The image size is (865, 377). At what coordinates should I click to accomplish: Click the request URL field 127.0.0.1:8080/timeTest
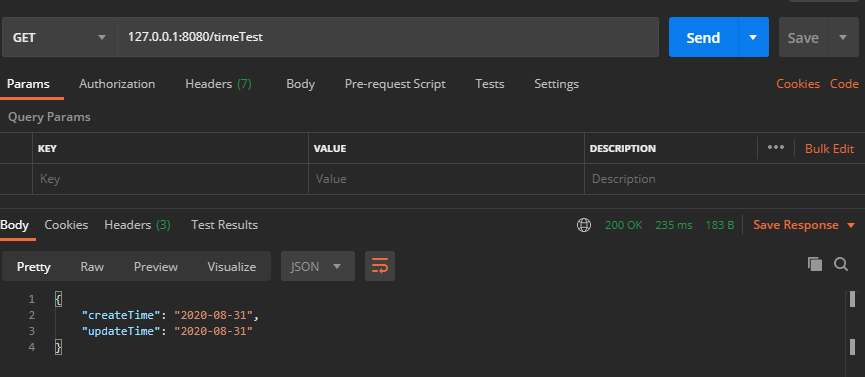pos(388,37)
